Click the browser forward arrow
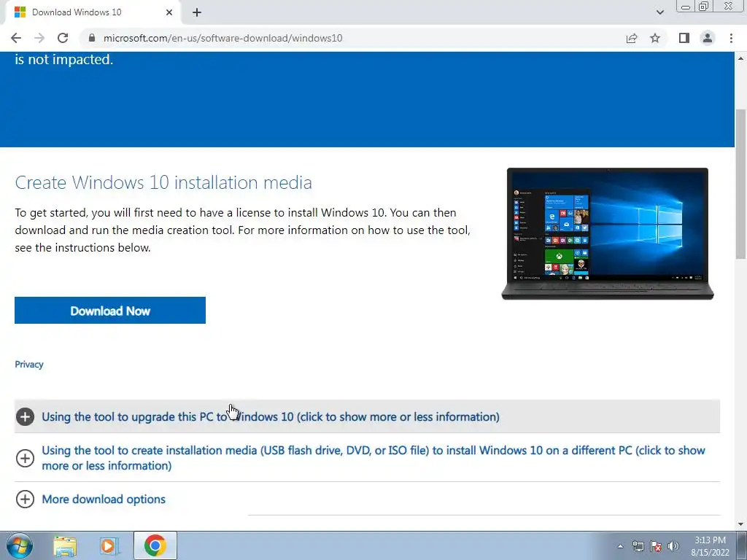This screenshot has width=747, height=560. (39, 38)
